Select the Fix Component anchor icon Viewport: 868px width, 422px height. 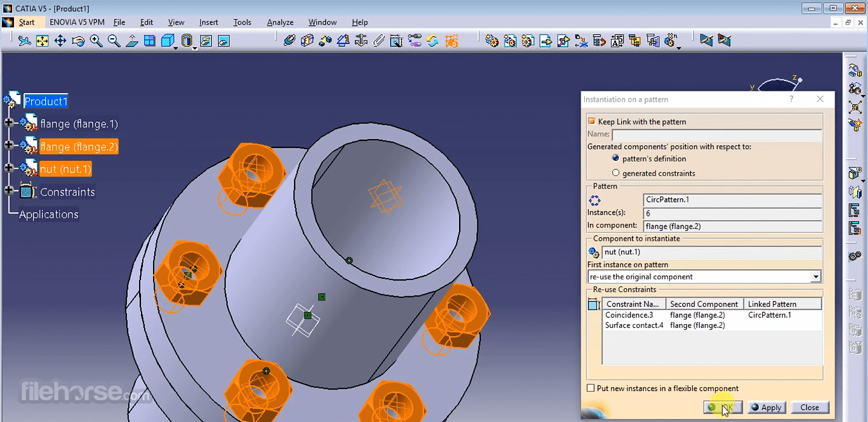coord(361,41)
